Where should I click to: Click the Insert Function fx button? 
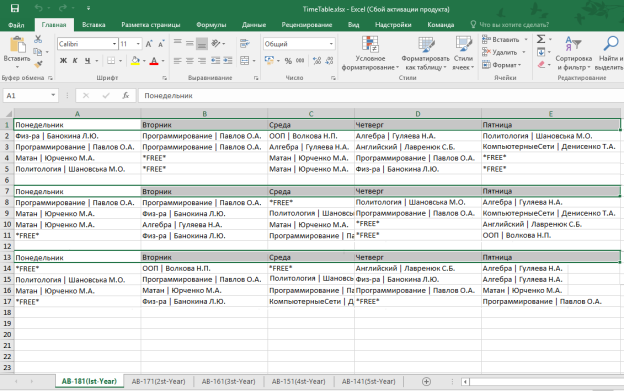pyautogui.click(x=126, y=95)
